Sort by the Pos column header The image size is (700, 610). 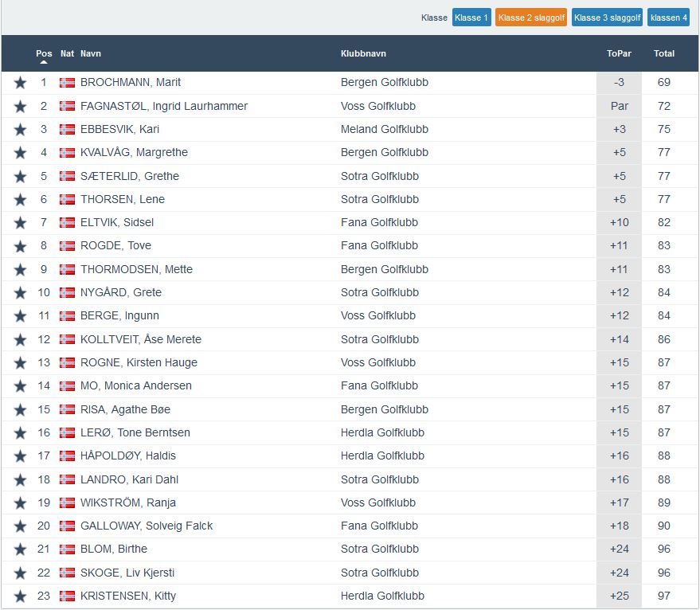click(44, 54)
